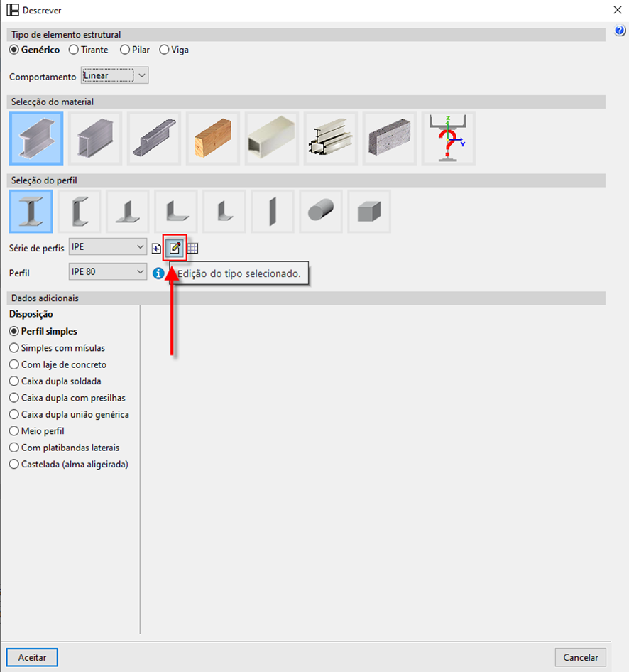Screen dimensions: 629x672
Task: Show info for profile IPE 80
Action: tap(158, 273)
